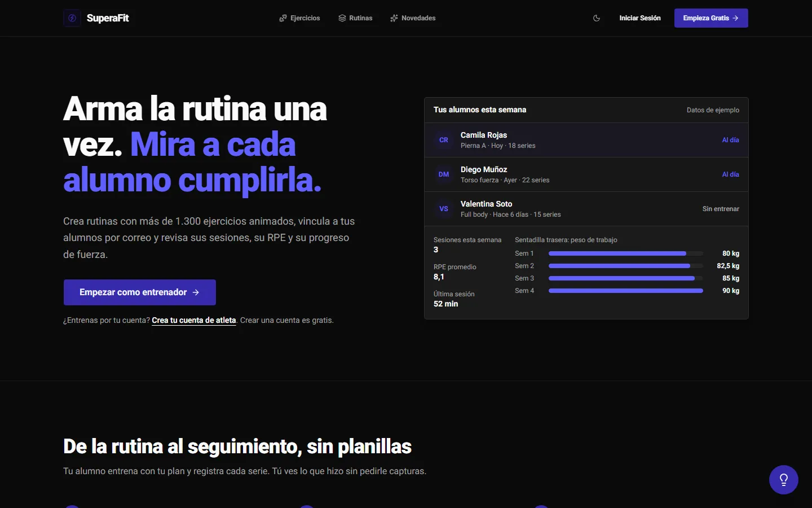Click Empieza Gratis button
Screen dimensions: 812x508
coord(711,18)
